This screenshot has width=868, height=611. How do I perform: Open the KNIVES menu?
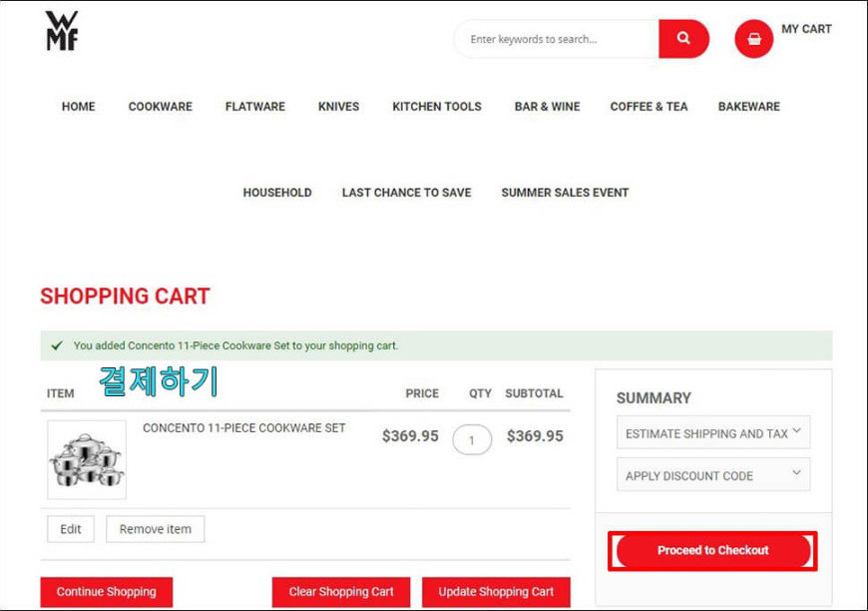(x=338, y=107)
